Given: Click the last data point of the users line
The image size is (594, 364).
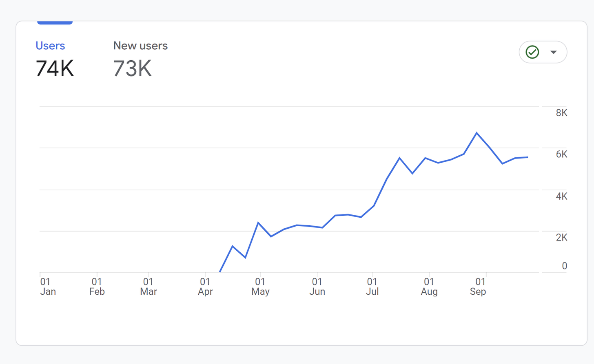Looking at the screenshot, I should click(x=528, y=157).
